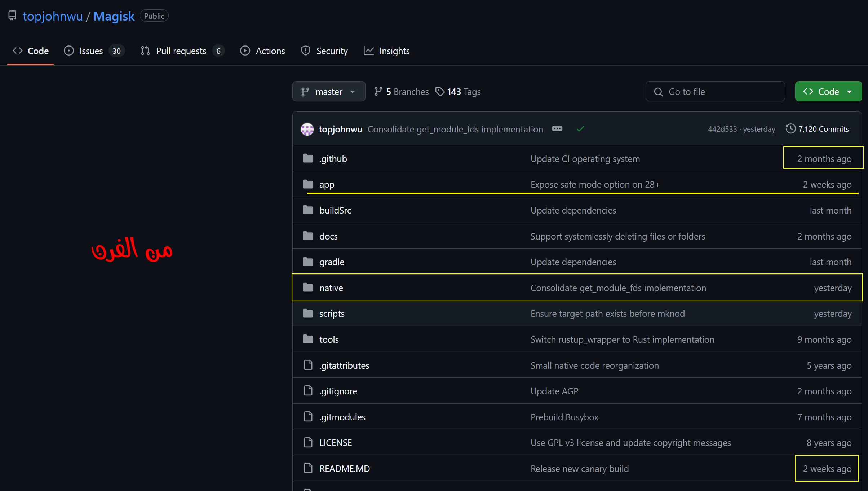
Task: Click topjohnwu's avatar in latest commit
Action: 307,129
